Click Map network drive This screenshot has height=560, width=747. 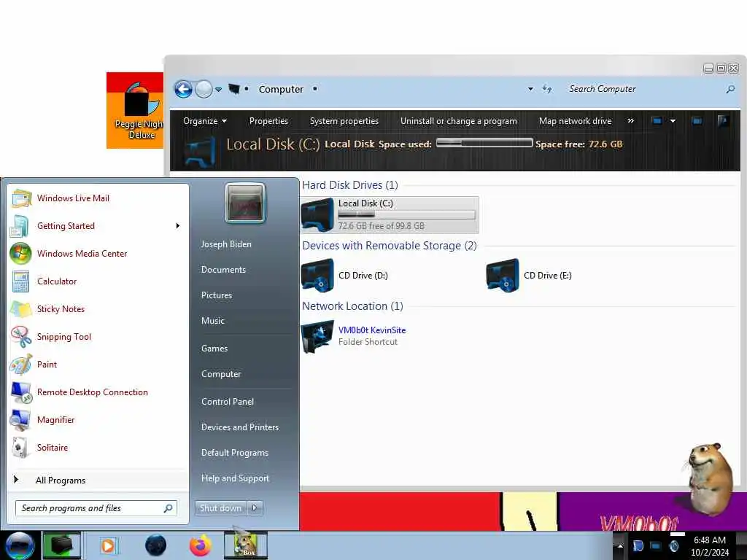pyautogui.click(x=575, y=121)
